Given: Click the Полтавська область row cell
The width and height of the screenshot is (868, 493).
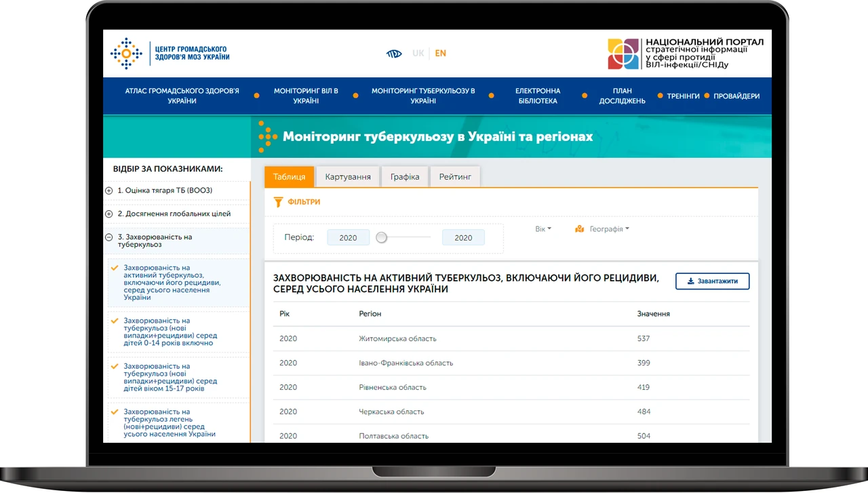Looking at the screenshot, I should coord(393,436).
